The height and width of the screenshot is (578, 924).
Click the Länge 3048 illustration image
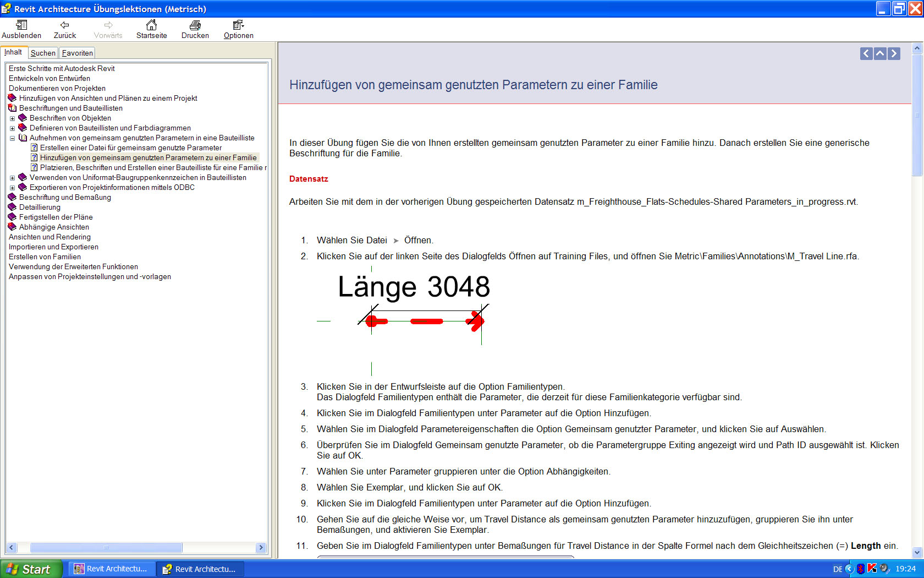pyautogui.click(x=404, y=321)
